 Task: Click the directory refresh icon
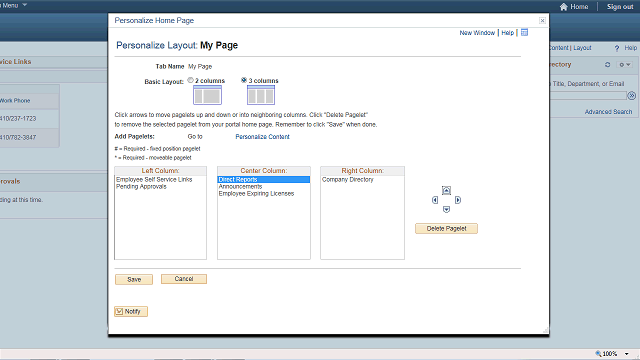607,64
